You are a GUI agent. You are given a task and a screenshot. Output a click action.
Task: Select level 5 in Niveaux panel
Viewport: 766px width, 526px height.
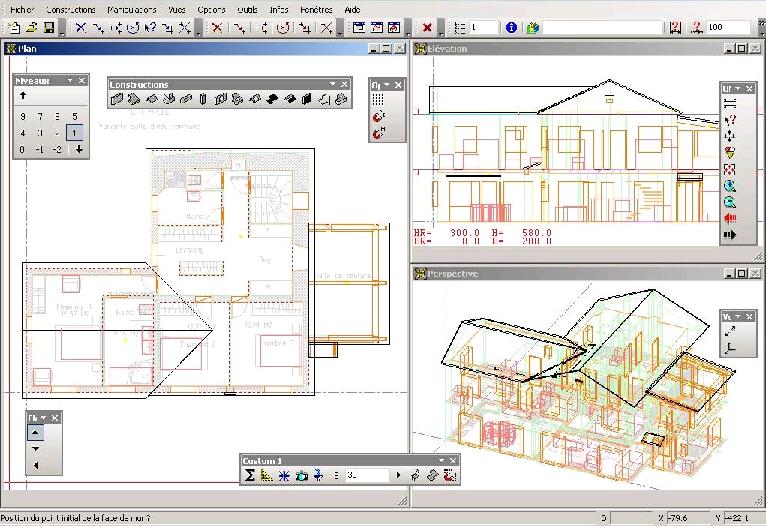coord(74,117)
